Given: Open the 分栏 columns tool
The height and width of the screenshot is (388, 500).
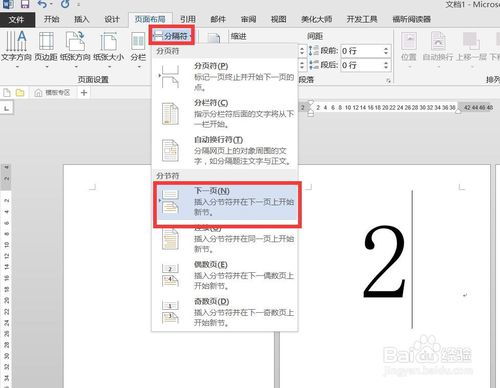Looking at the screenshot, I should (138, 48).
